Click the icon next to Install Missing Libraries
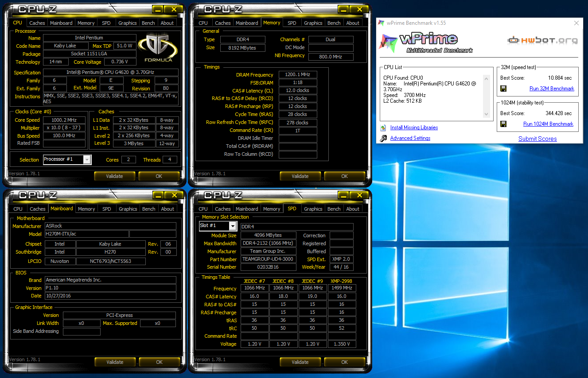The image size is (588, 378). pyautogui.click(x=383, y=128)
